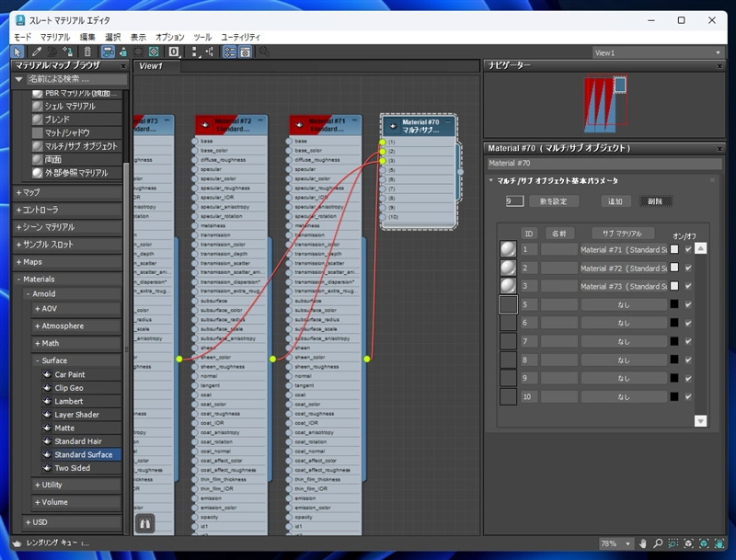The image size is (736, 560).
Task: Open the View1 view selector dropdown
Action: pos(658,53)
